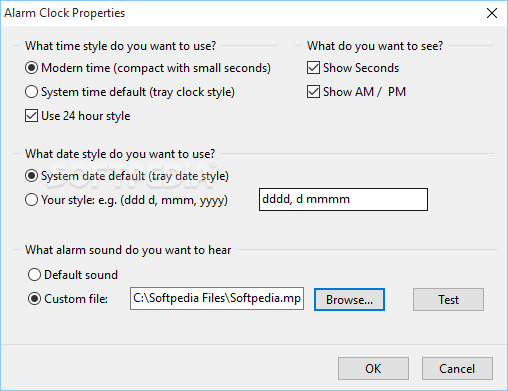Close the Alarm Clock Properties window
This screenshot has width=508, height=391.
[492, 13]
